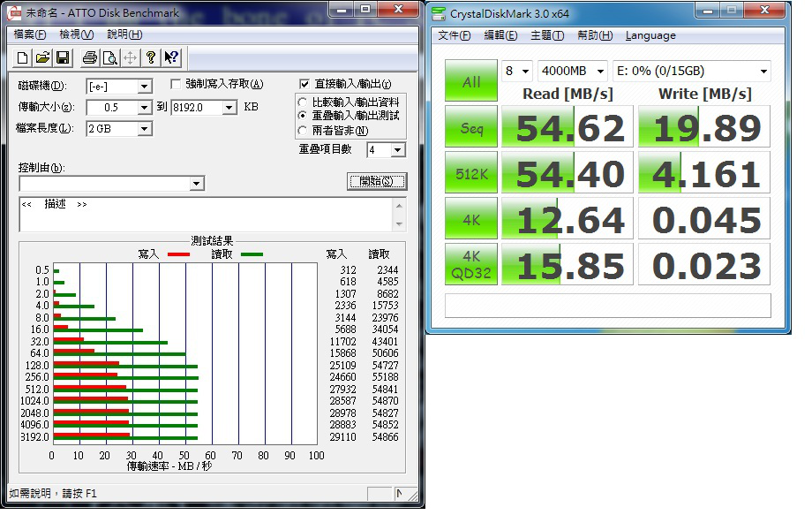812x530 pixels.
Task: Open the CrystalDiskMark 主題 menu
Action: [x=547, y=35]
